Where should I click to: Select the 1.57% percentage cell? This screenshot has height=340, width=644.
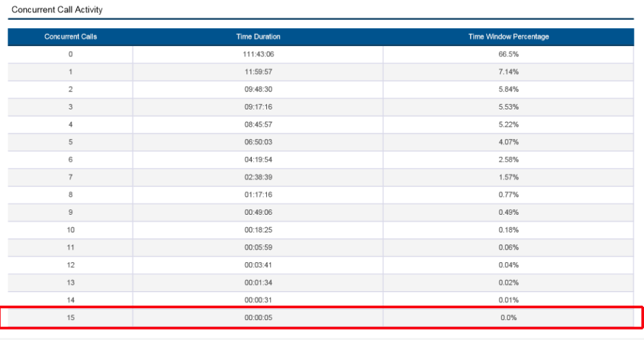click(508, 178)
